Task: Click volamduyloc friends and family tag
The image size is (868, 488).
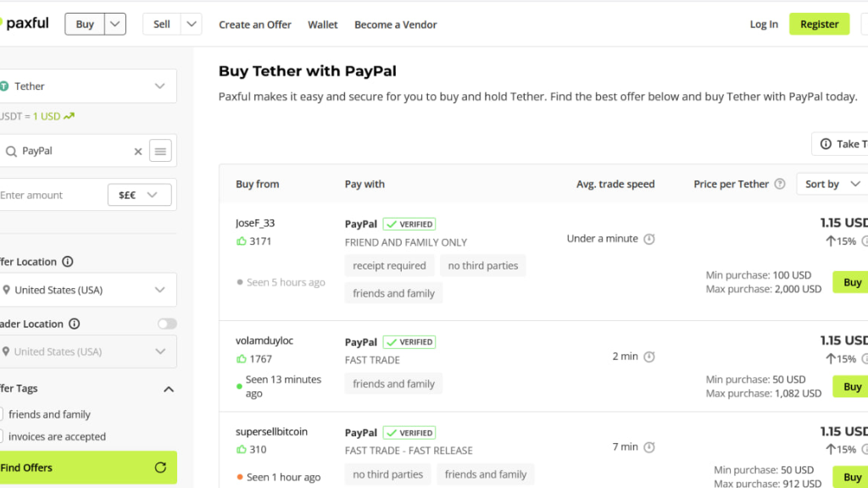Action: (x=393, y=384)
